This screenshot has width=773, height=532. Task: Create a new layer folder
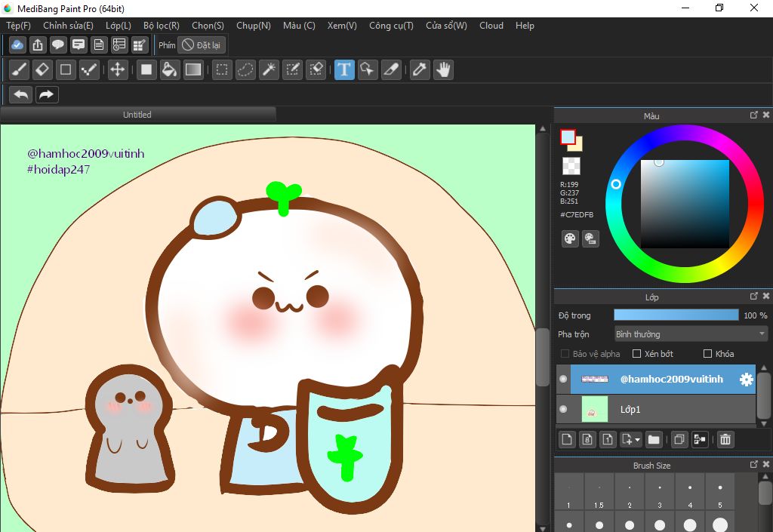pyautogui.click(x=654, y=439)
